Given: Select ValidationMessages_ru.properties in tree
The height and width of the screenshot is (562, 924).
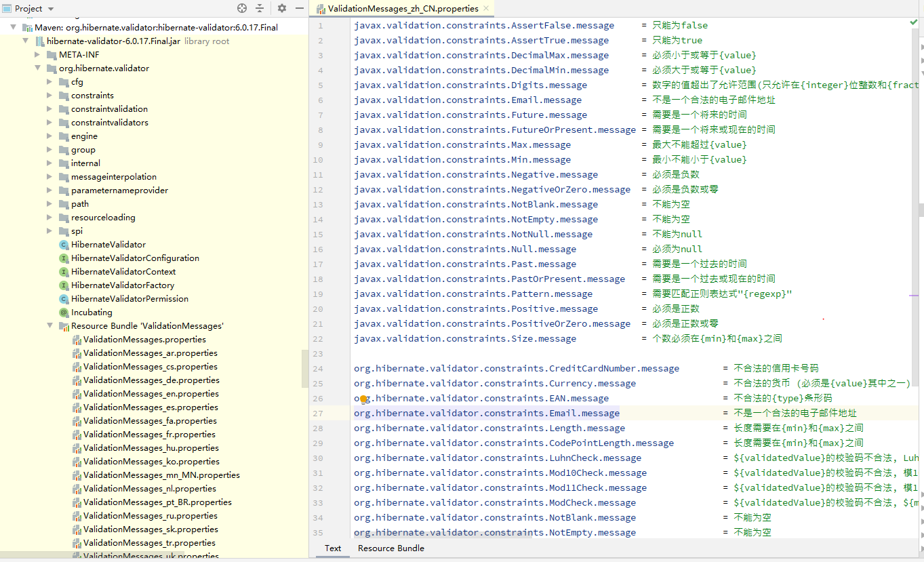Looking at the screenshot, I should click(x=150, y=515).
